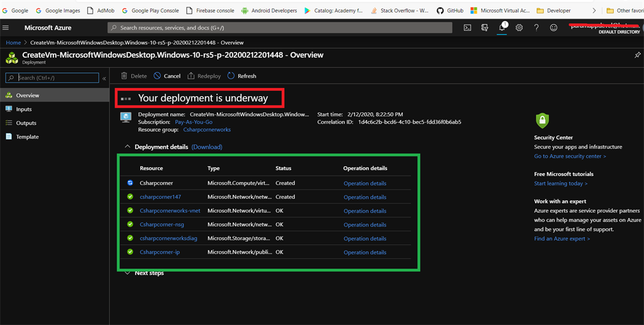Click the green check beside csharpcornerworksdiag
Image resolution: width=644 pixels, height=325 pixels.
pyautogui.click(x=130, y=238)
